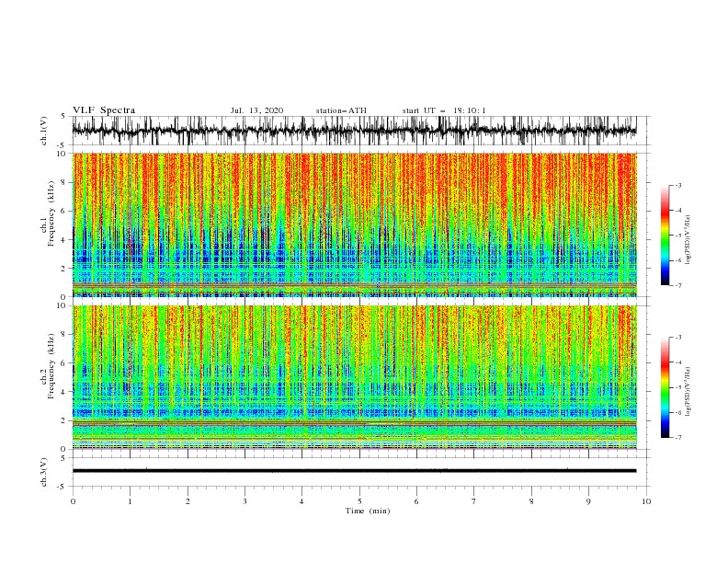Viewport: 728px width, 563px height.
Task: Click the "10" kHz tick on ch.1 frequency axis
Action: (63, 154)
